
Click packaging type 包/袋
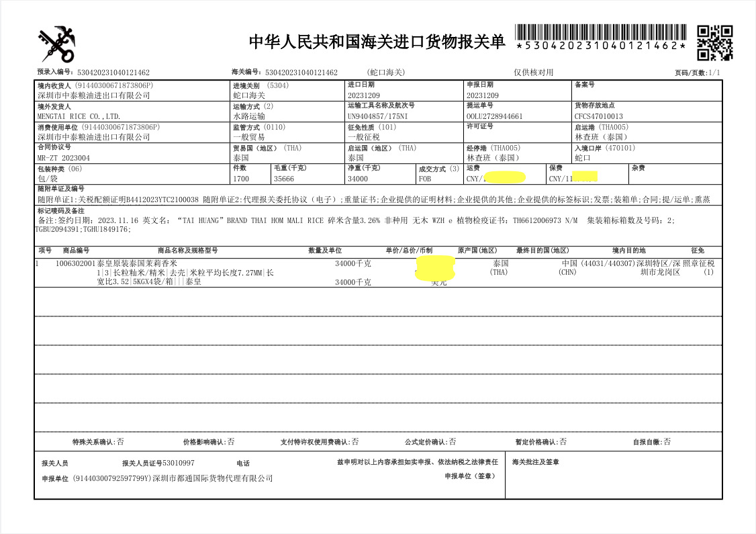(x=48, y=179)
